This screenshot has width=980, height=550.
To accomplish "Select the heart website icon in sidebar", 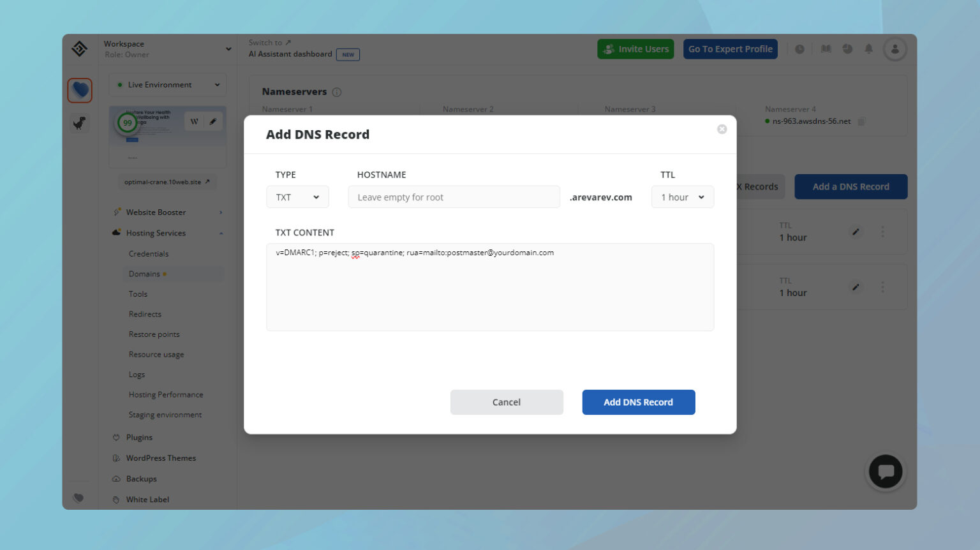I will (x=79, y=90).
